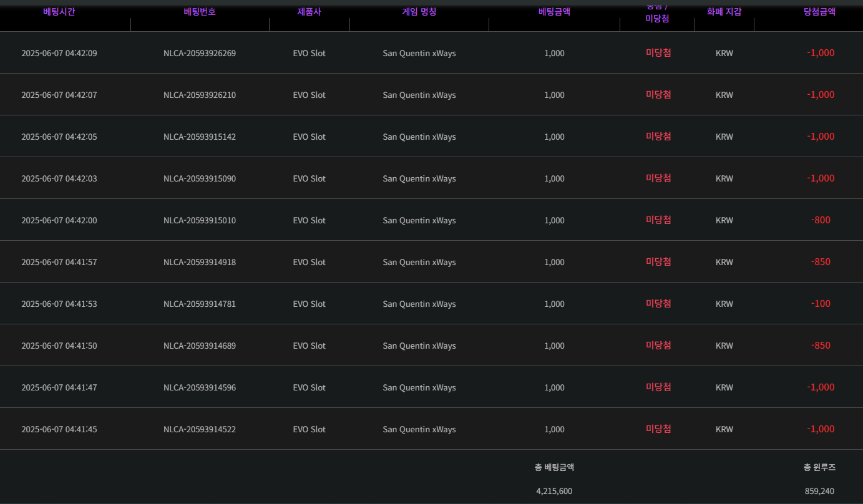Screen dimensions: 863x504
Task: Click bet number NLCA-20593915142
Action: point(200,137)
